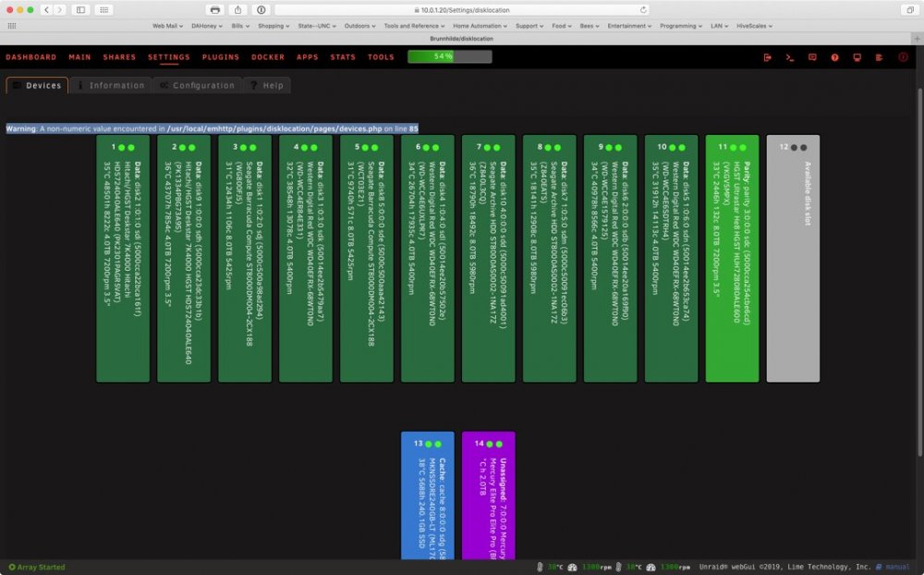Image resolution: width=924 pixels, height=575 pixels.
Task: Open the system log icon
Action: click(x=880, y=57)
